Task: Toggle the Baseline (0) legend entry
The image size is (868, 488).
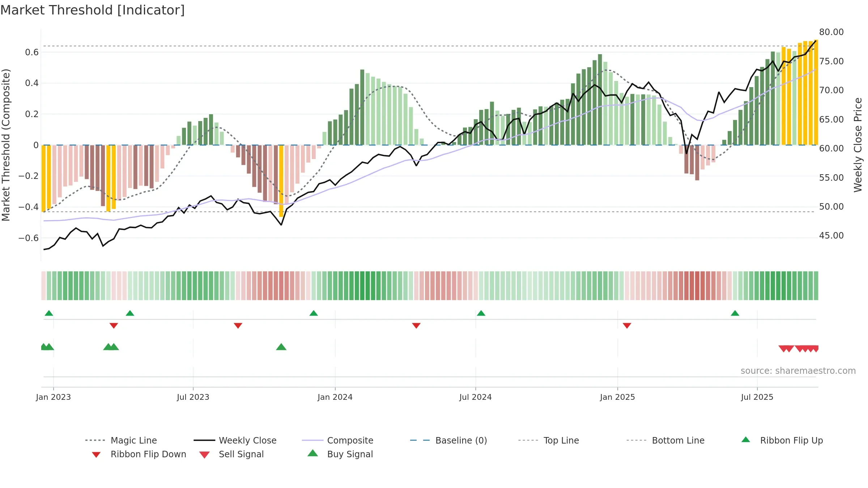Action: coord(448,440)
